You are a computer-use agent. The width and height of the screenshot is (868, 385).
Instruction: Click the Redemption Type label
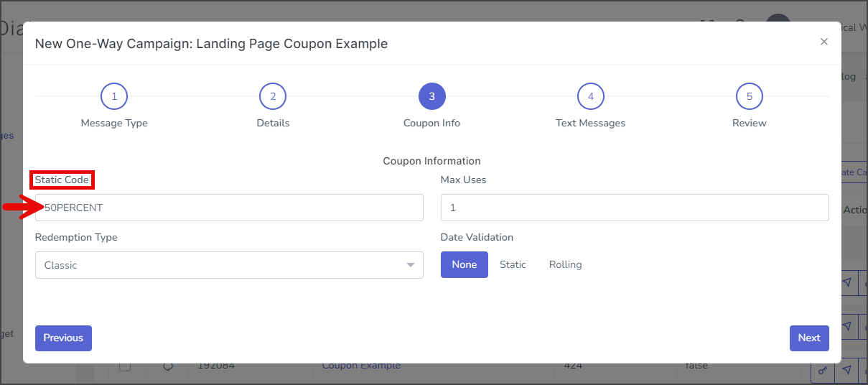(76, 237)
